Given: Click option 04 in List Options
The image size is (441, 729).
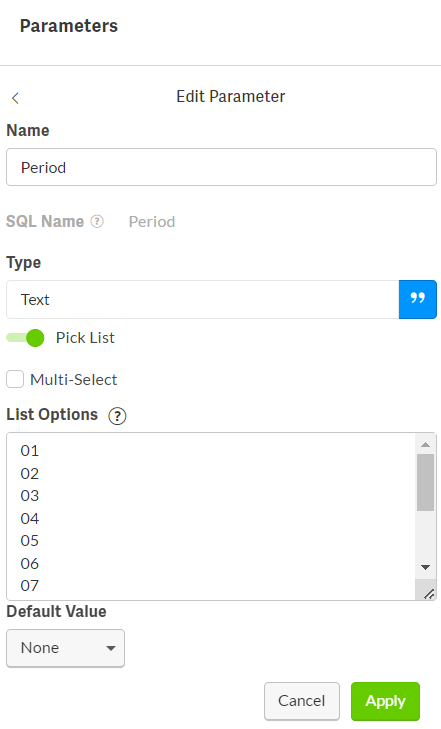Looking at the screenshot, I should pyautogui.click(x=30, y=518).
